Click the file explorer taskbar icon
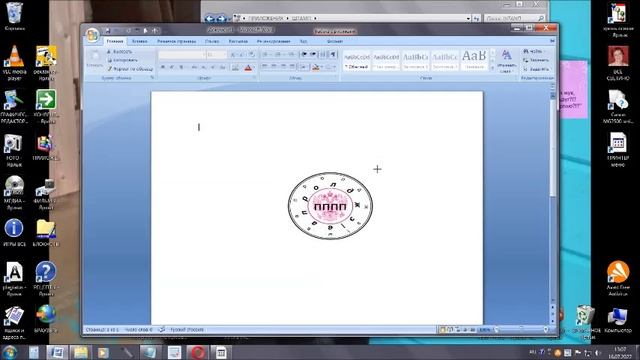 80,352
